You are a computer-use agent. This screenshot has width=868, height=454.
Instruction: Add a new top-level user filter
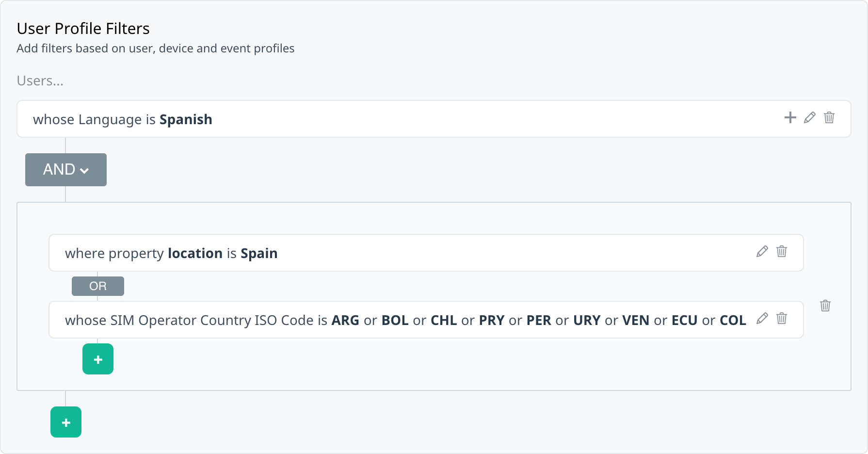[65, 422]
